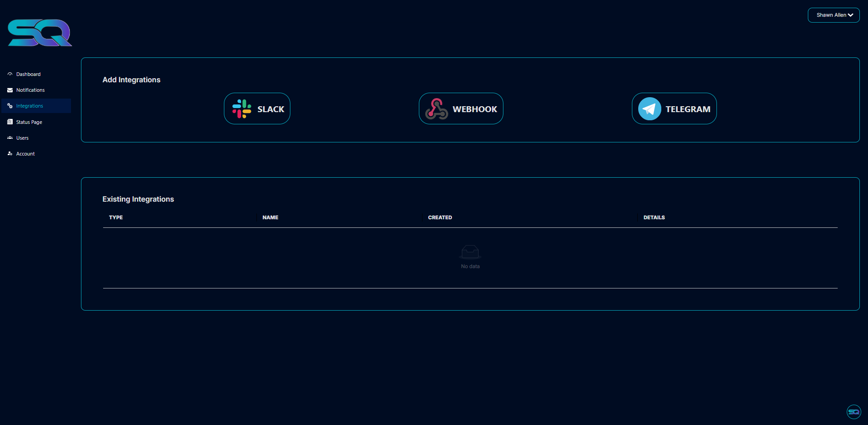Click the Telegram paper-plane icon

[x=650, y=109]
